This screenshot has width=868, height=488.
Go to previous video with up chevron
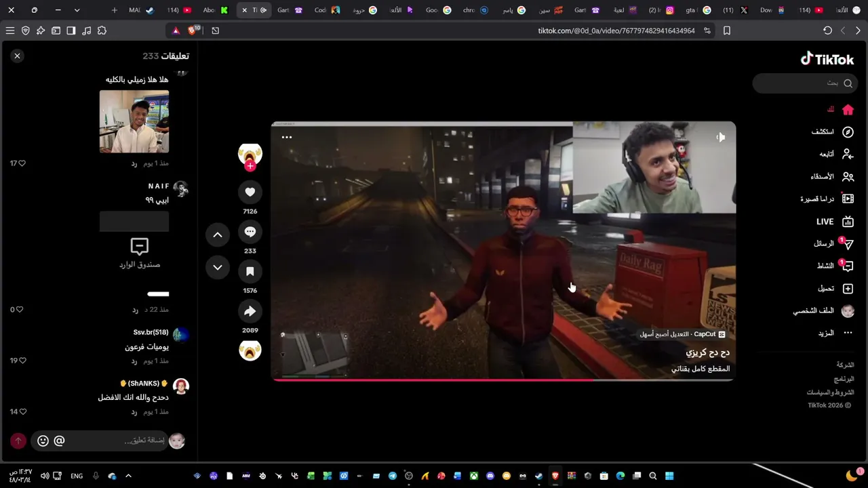click(218, 235)
